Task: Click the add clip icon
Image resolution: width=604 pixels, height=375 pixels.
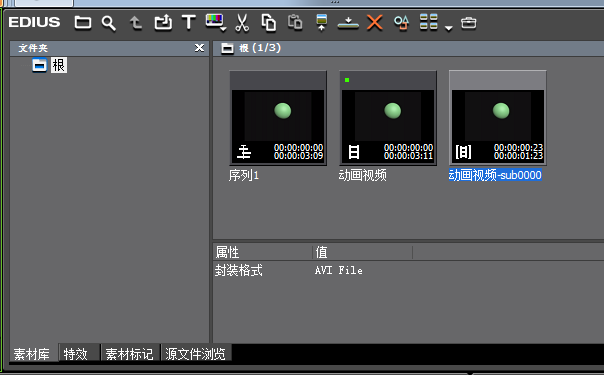Action: pyautogui.click(x=163, y=22)
